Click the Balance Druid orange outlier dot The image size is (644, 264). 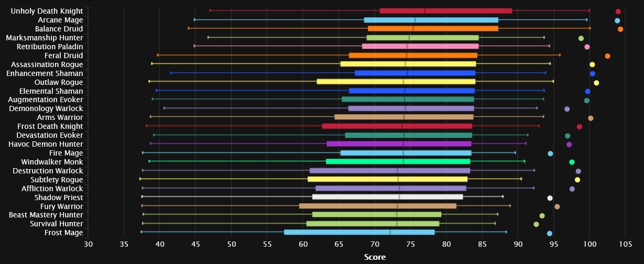coord(620,29)
